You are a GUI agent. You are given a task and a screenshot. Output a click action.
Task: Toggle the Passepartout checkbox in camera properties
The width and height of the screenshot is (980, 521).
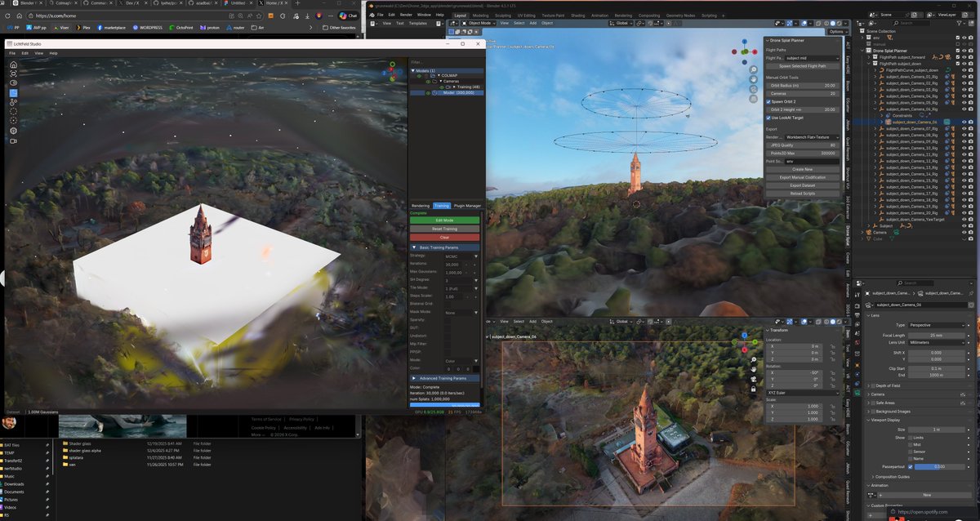tap(910, 466)
